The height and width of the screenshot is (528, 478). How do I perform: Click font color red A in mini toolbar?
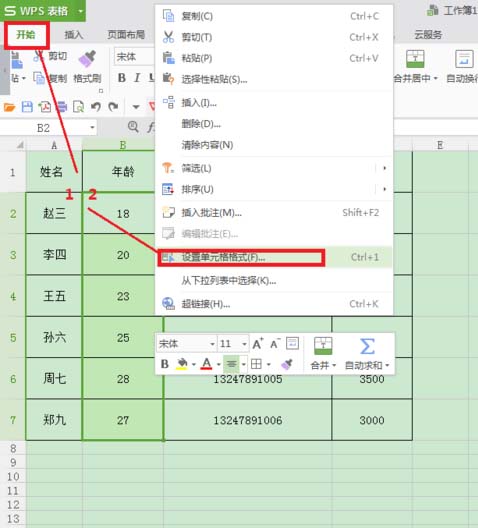(206, 364)
